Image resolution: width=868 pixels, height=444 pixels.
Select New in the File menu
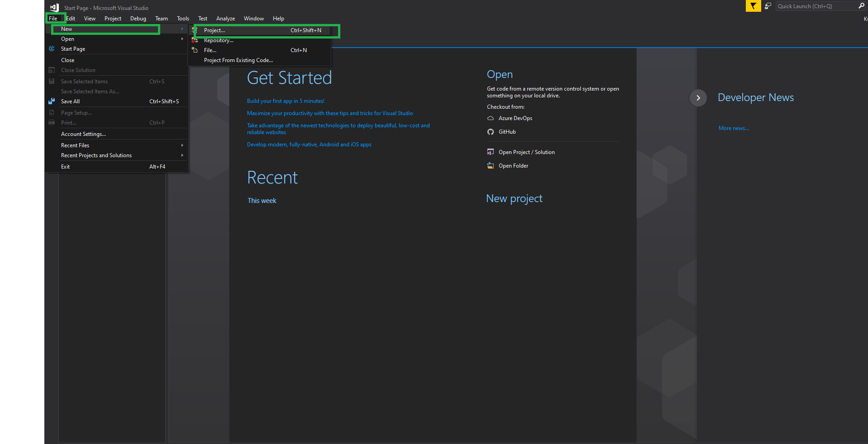point(117,29)
